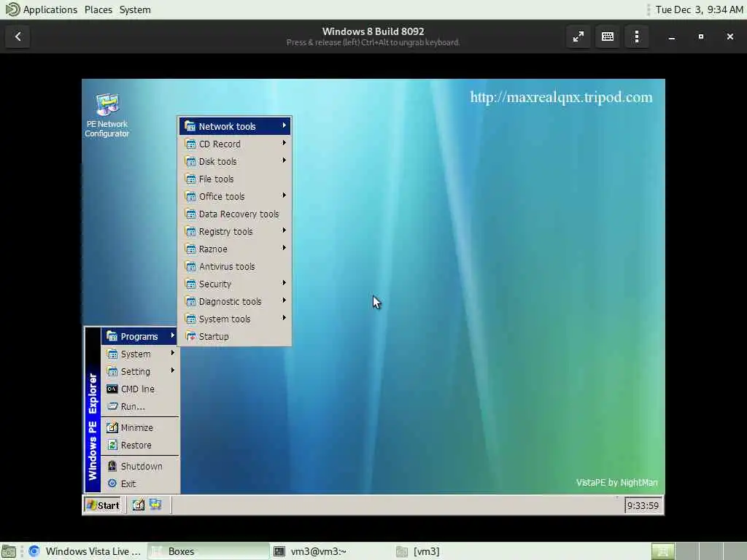Expand Registry tools submenu arrow
The height and width of the screenshot is (560, 747).
(284, 230)
